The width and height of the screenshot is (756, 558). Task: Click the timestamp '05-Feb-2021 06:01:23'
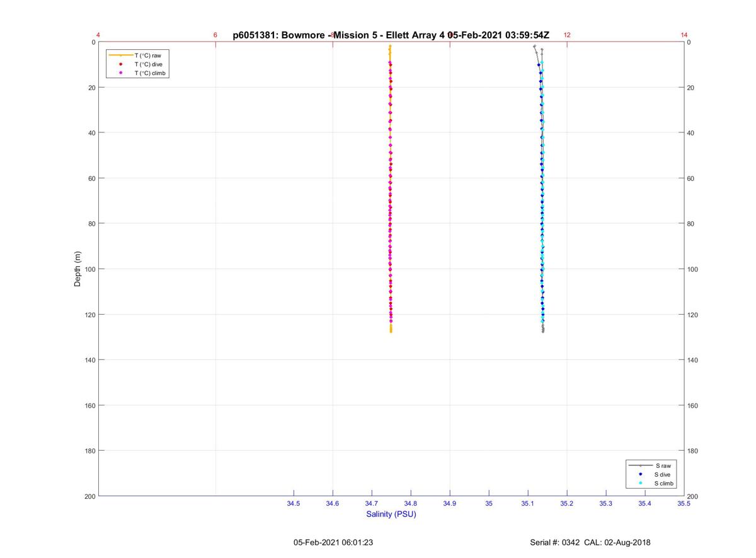click(333, 542)
